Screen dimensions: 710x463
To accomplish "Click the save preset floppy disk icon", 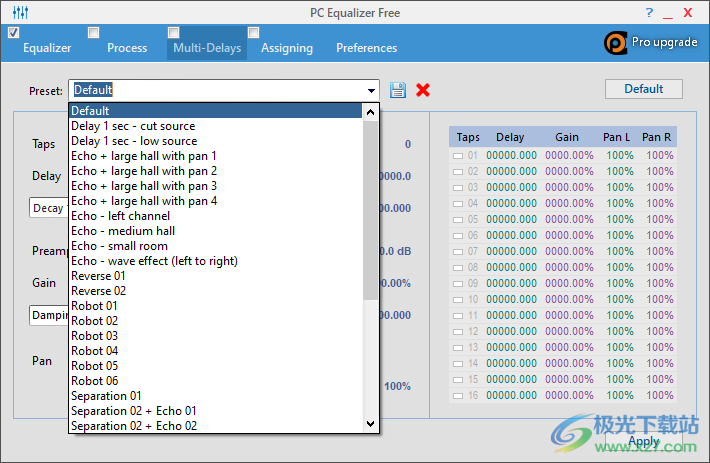I will coord(398,90).
